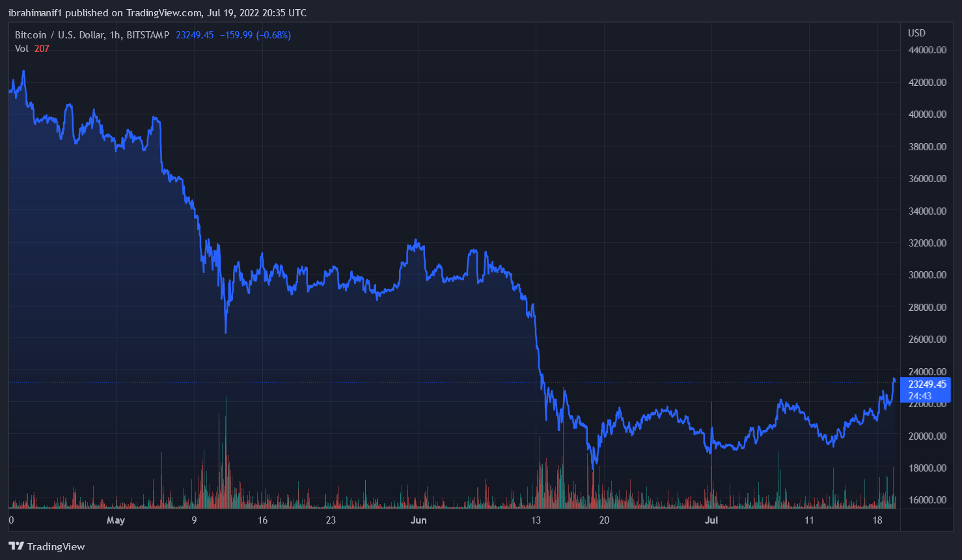Click the 24:43 bar countdown timer

click(x=920, y=396)
